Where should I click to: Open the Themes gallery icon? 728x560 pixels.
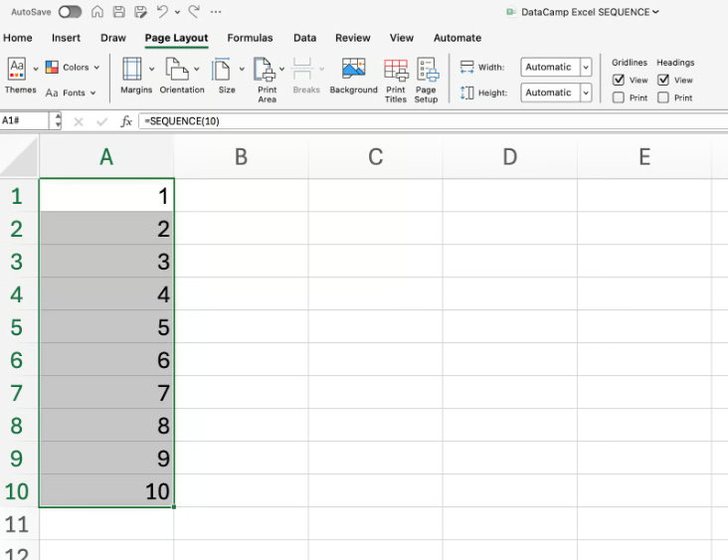pos(18,69)
